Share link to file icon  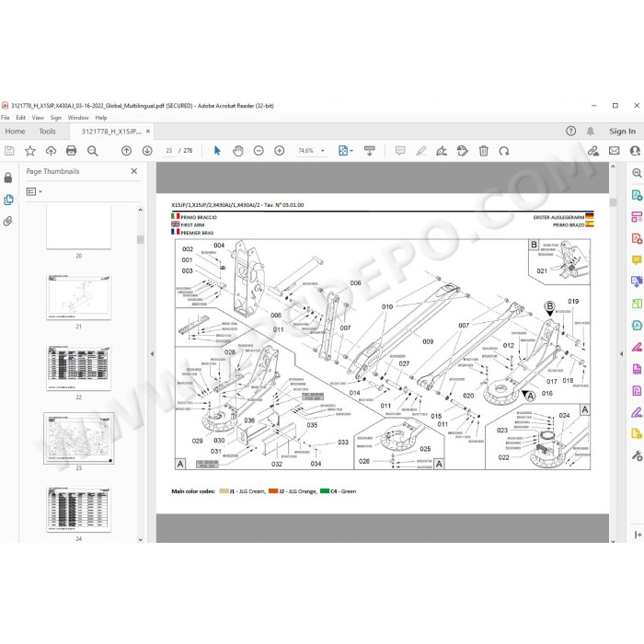point(593,151)
